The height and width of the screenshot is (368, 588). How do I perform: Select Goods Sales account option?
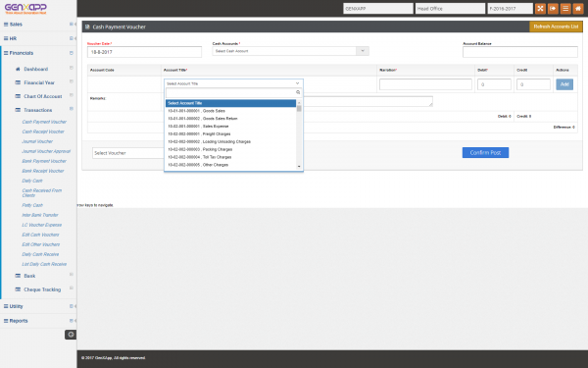[231, 111]
